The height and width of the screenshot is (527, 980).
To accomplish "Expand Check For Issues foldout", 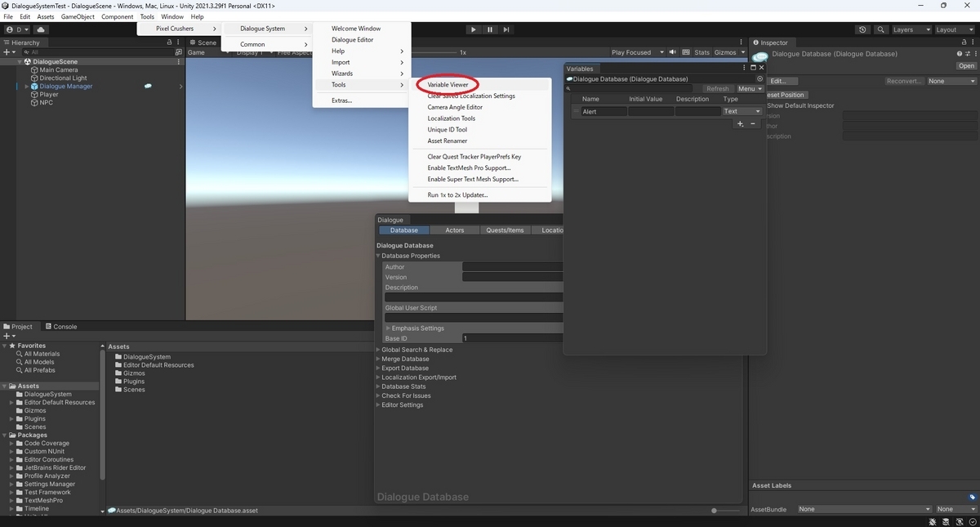I will 378,395.
